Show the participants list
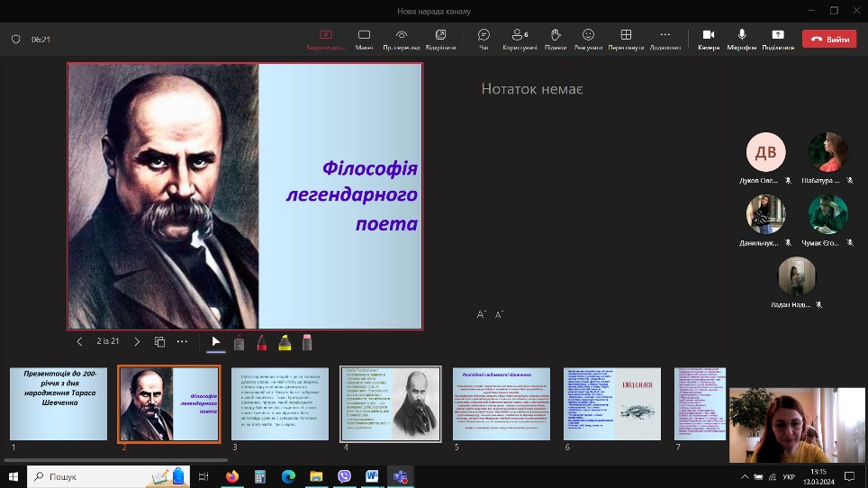This screenshot has height=488, width=868. 520,39
